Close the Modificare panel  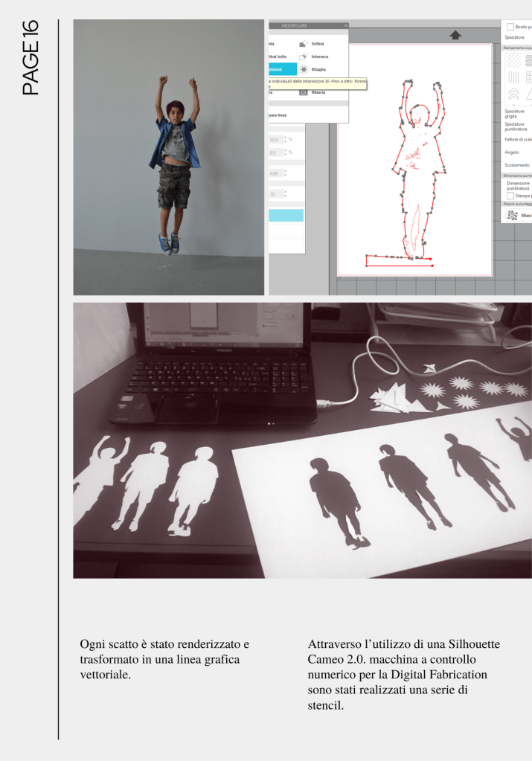346,25
